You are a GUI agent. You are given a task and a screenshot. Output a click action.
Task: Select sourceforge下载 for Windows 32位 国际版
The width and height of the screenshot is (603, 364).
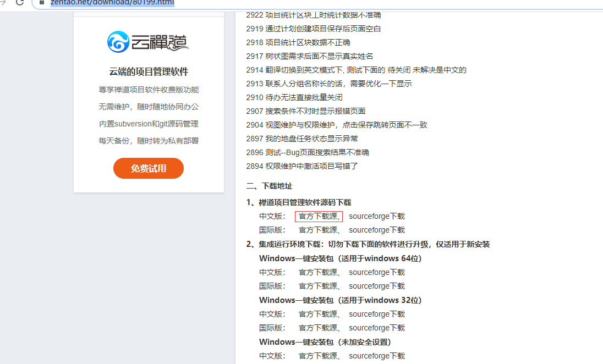point(376,328)
